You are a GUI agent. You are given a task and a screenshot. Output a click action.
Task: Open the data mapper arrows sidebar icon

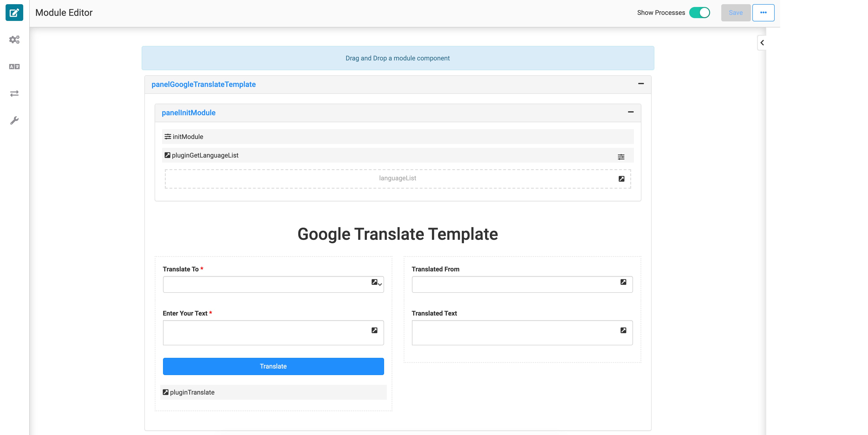(14, 93)
